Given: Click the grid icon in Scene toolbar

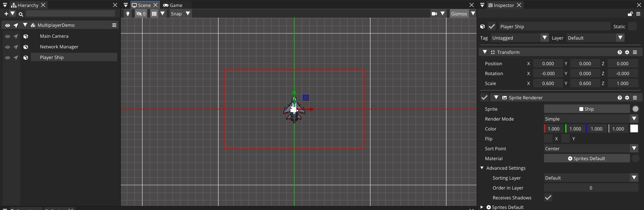Looking at the screenshot, I should 154,14.
